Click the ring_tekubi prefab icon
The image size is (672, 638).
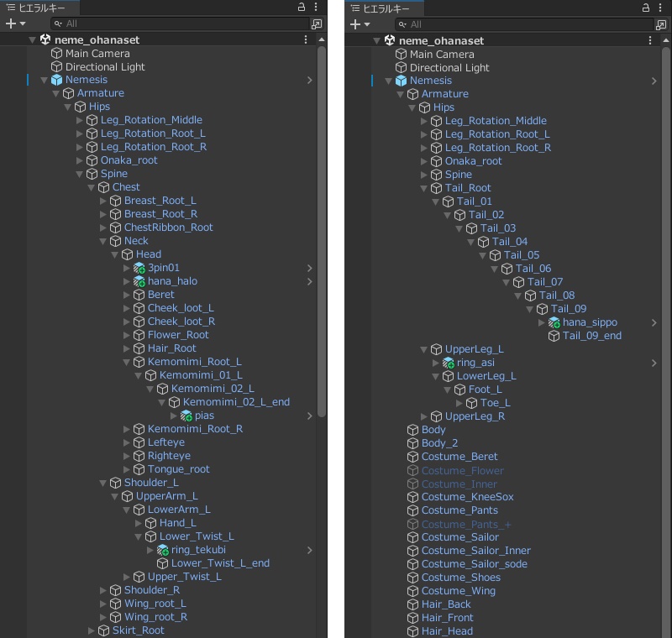(163, 550)
